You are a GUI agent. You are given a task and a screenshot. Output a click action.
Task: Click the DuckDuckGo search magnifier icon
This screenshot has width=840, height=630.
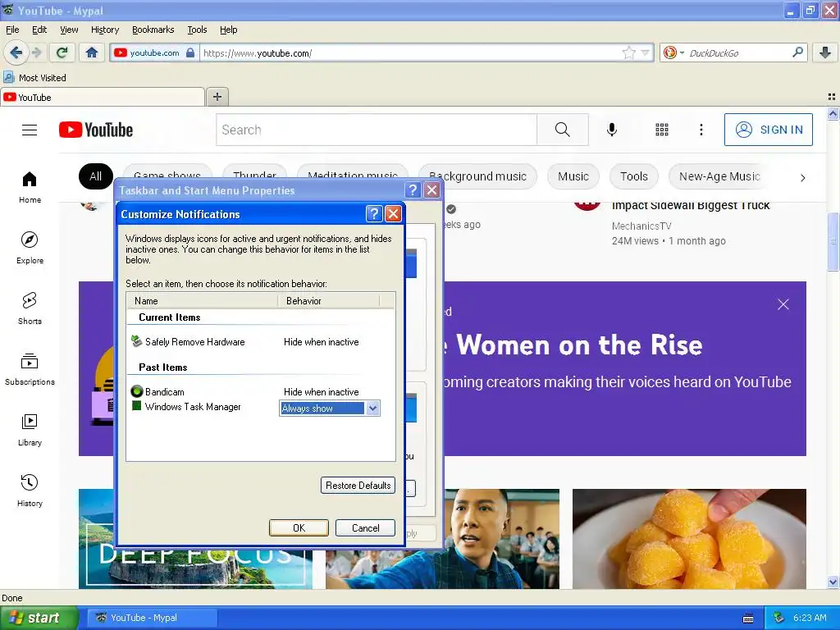pyautogui.click(x=797, y=52)
